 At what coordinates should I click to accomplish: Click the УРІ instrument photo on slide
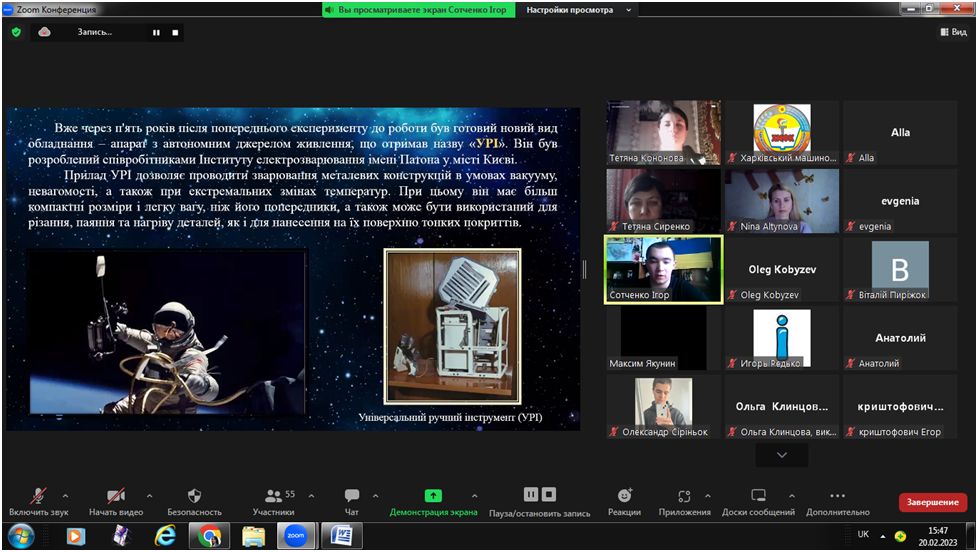tap(452, 326)
